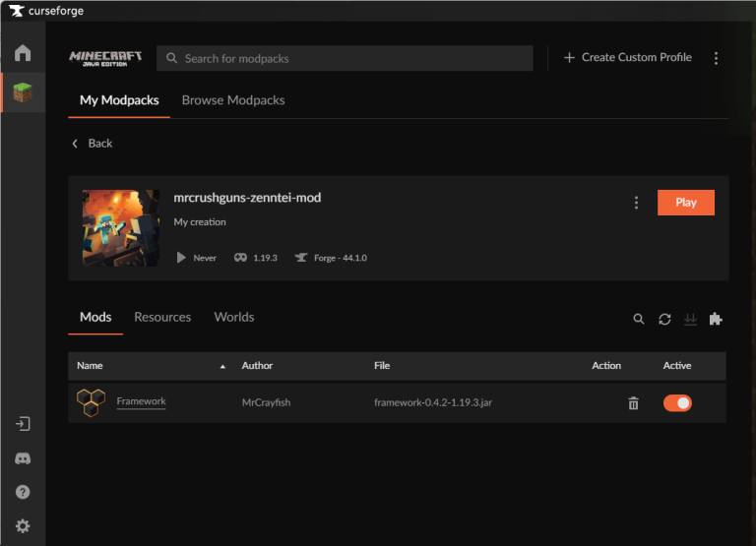Click the update all download icon
The width and height of the screenshot is (756, 546).
(690, 319)
